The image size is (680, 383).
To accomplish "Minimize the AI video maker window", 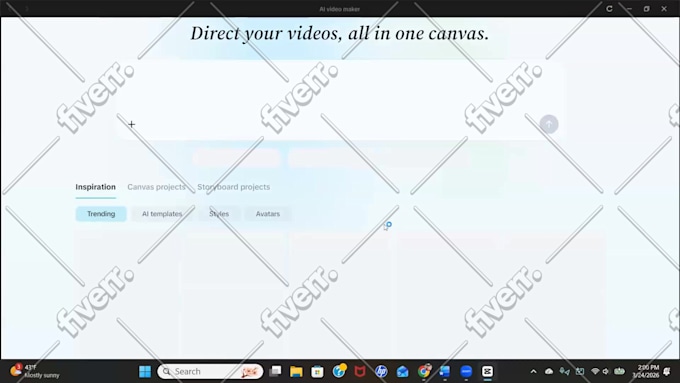I will tap(629, 9).
